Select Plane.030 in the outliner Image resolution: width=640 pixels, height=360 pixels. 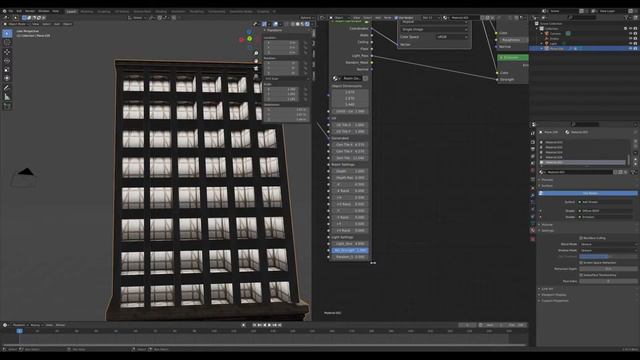[x=557, y=48]
